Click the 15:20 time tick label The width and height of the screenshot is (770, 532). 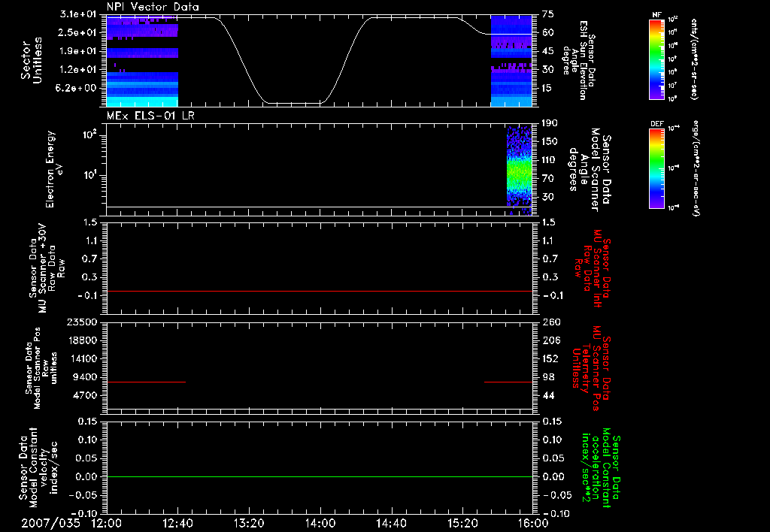[462, 523]
